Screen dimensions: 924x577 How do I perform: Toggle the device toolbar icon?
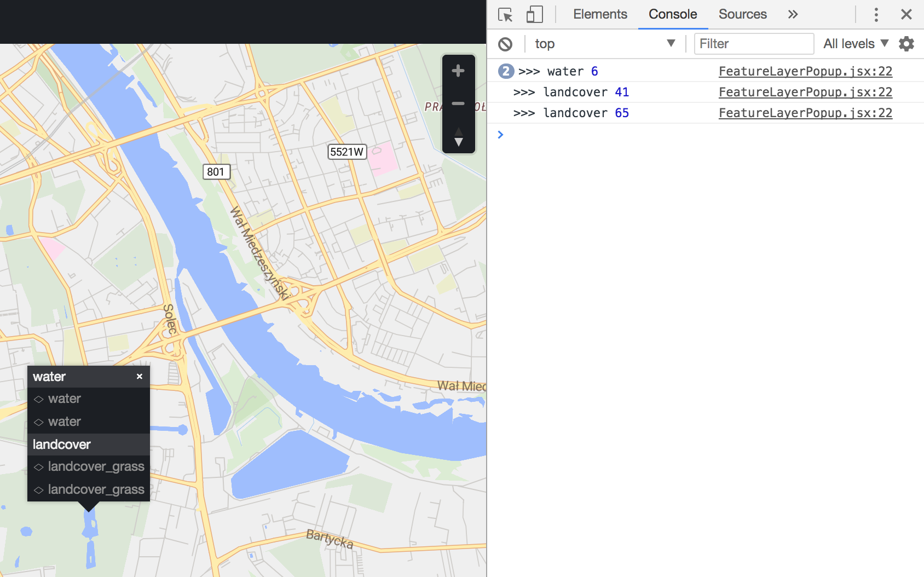535,15
